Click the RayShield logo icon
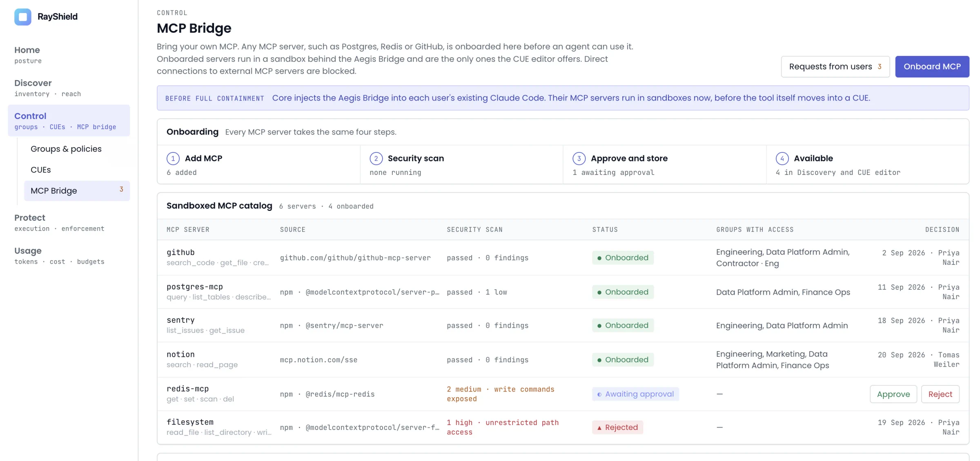This screenshot has width=980, height=461. [x=23, y=17]
